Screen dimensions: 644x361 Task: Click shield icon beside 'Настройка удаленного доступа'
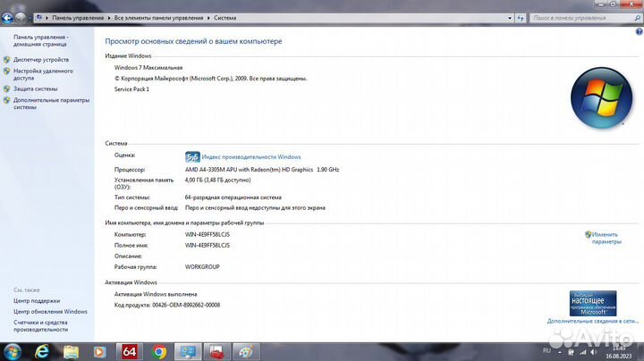click(6, 71)
